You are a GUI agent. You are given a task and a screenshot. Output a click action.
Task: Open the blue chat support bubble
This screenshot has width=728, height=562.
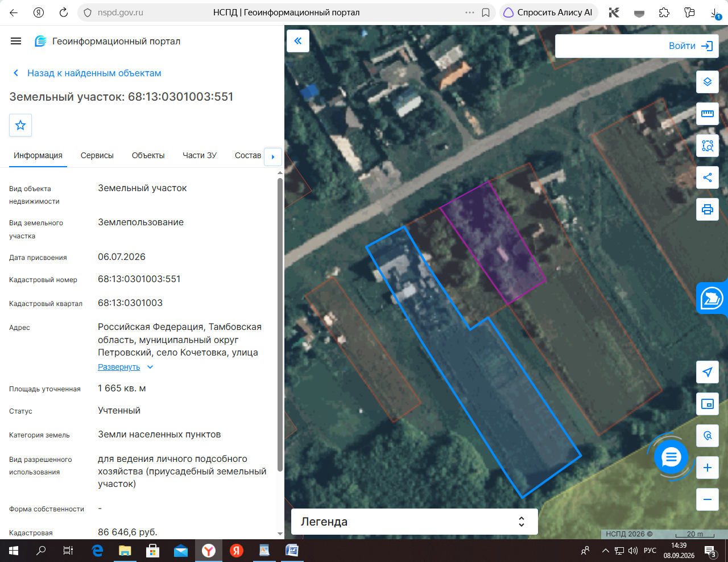tap(671, 457)
